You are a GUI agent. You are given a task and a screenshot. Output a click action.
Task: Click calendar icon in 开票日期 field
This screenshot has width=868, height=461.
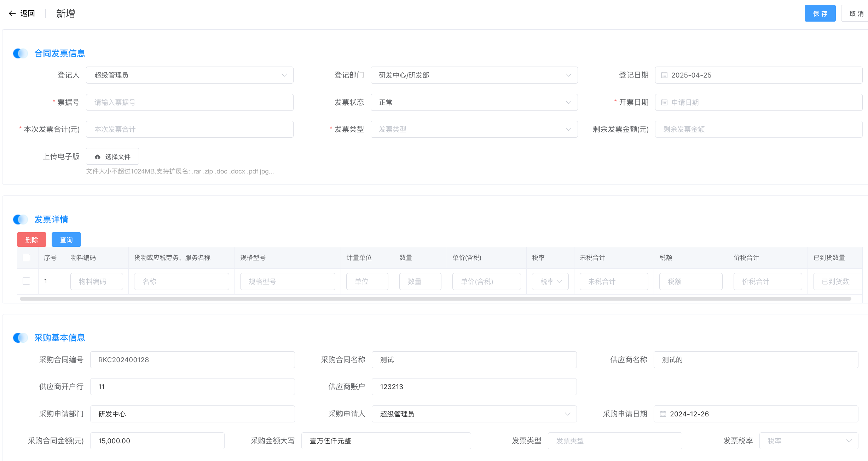tap(664, 102)
